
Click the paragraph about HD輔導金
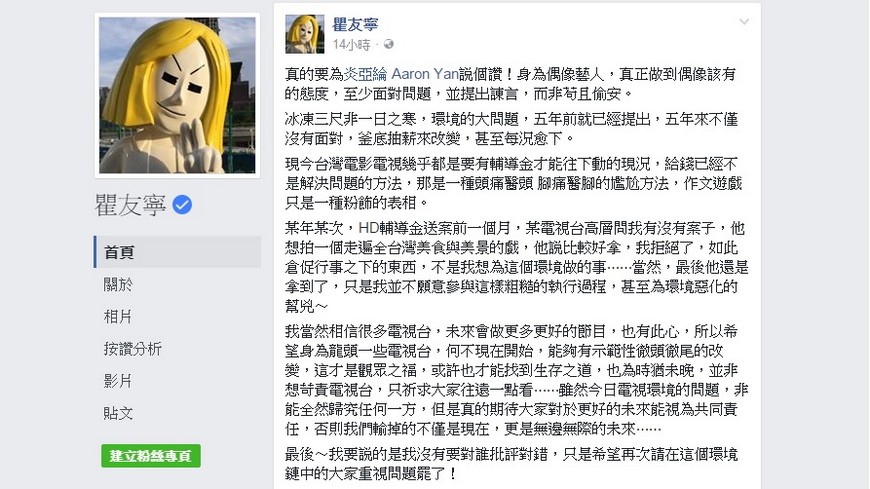pos(517,267)
